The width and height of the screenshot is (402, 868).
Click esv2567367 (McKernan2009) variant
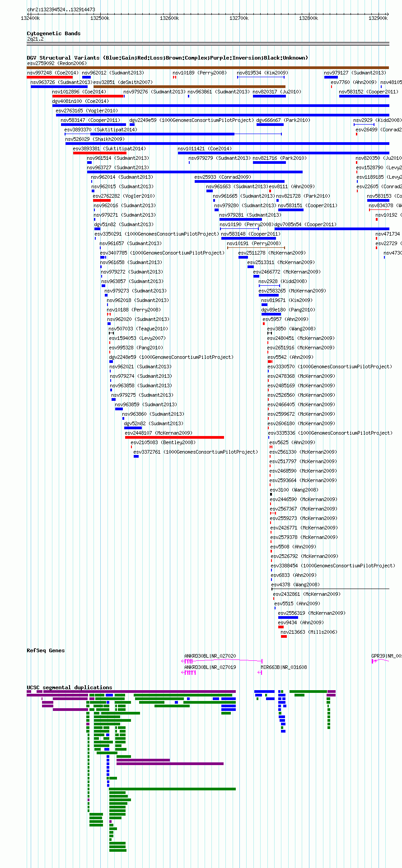[273, 513]
